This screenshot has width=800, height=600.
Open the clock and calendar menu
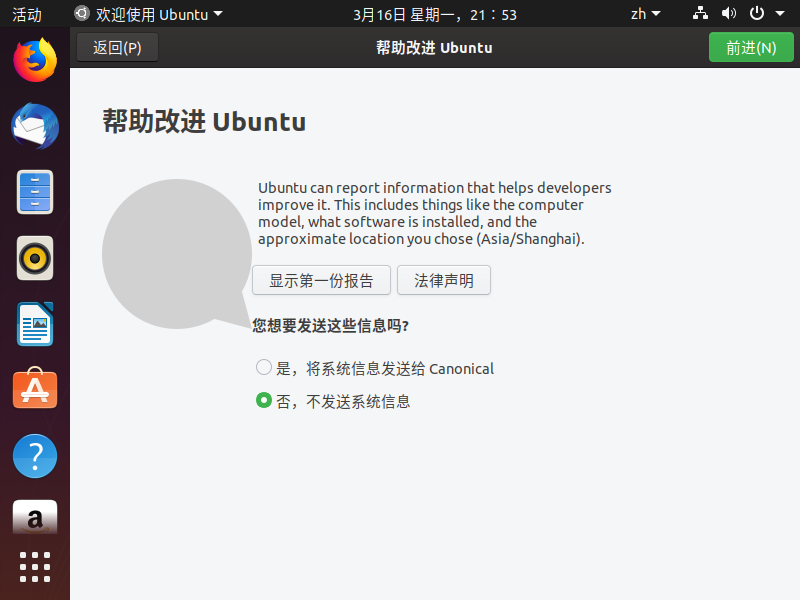(x=435, y=14)
